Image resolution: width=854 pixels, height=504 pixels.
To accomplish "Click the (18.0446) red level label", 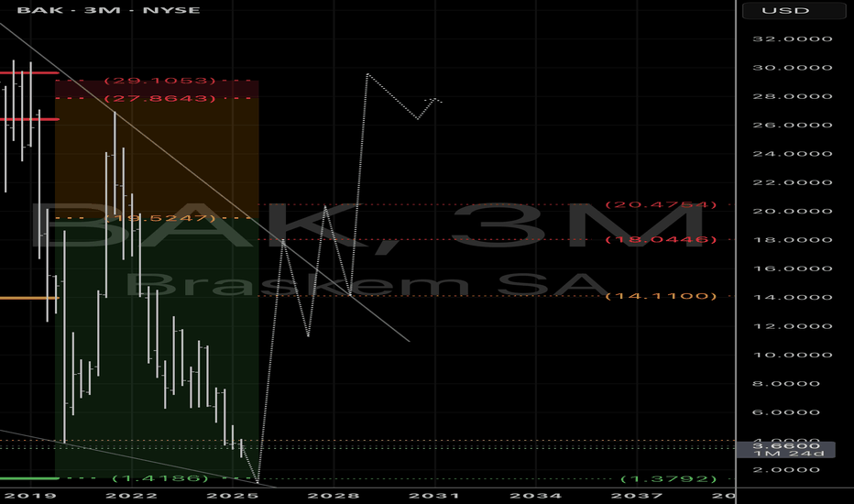I will coord(661,240).
